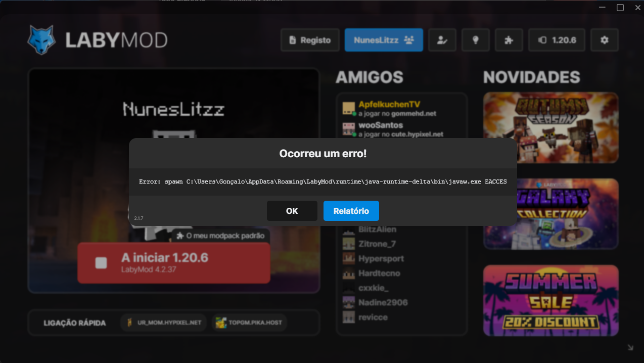Click Nadine2906's avatar head icon
Image resolution: width=644 pixels, height=363 pixels.
tap(349, 302)
